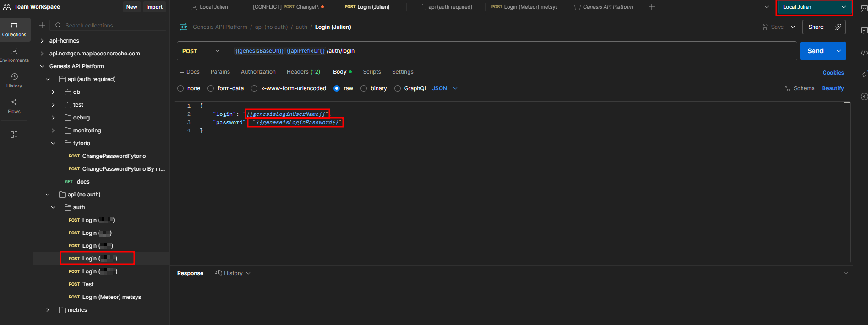Switch to the Local Julien tab
The image size is (868, 325).
tap(209, 7)
